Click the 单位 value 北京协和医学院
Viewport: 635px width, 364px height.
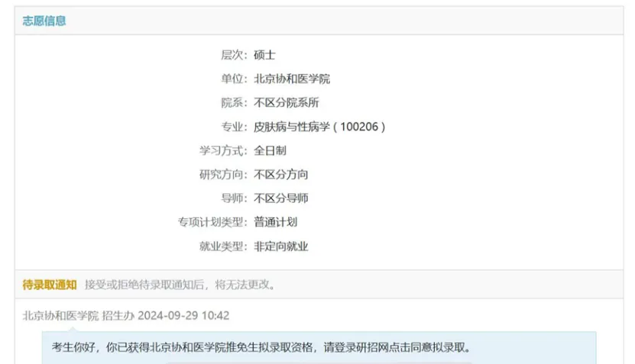coord(292,79)
